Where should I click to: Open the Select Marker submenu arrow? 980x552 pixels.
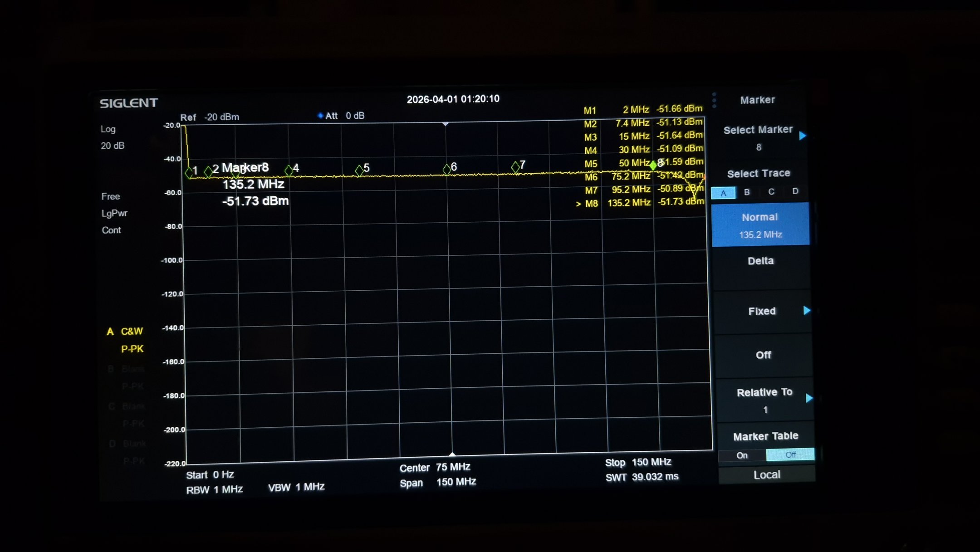803,136
